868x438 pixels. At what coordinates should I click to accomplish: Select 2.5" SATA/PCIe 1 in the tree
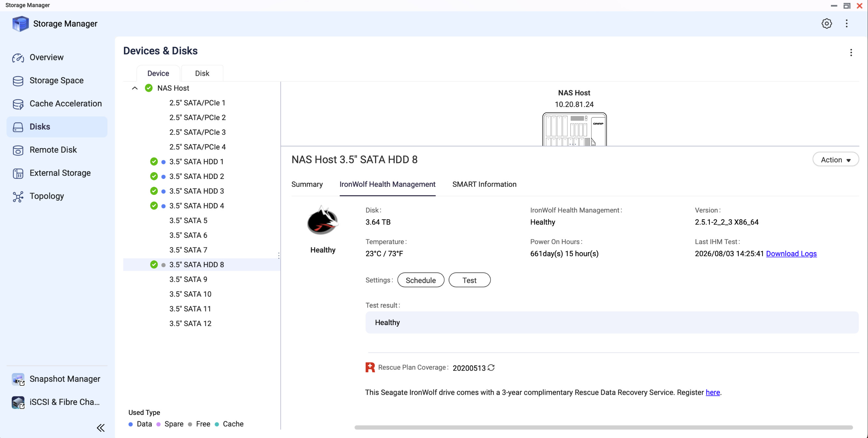click(x=197, y=103)
